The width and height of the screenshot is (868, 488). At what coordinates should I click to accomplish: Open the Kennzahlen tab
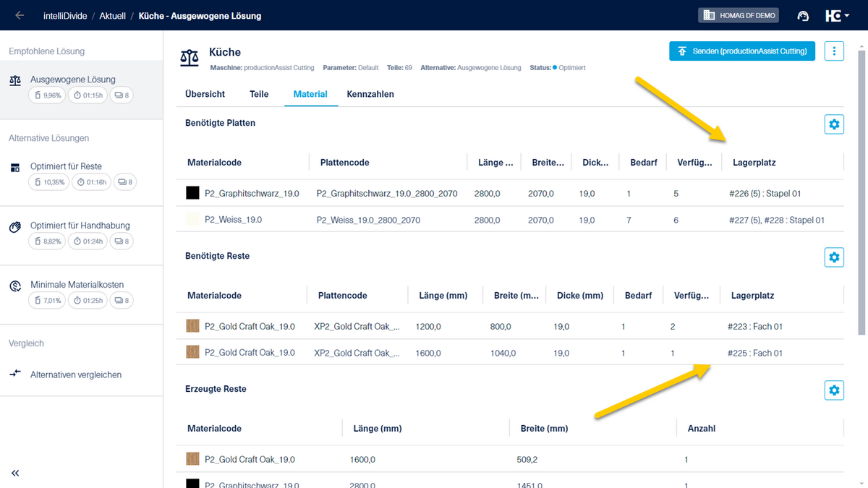tap(370, 94)
